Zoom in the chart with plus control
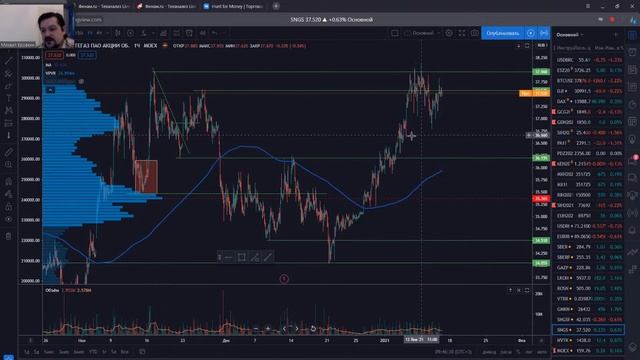The width and height of the screenshot is (640, 360). [x=268, y=329]
